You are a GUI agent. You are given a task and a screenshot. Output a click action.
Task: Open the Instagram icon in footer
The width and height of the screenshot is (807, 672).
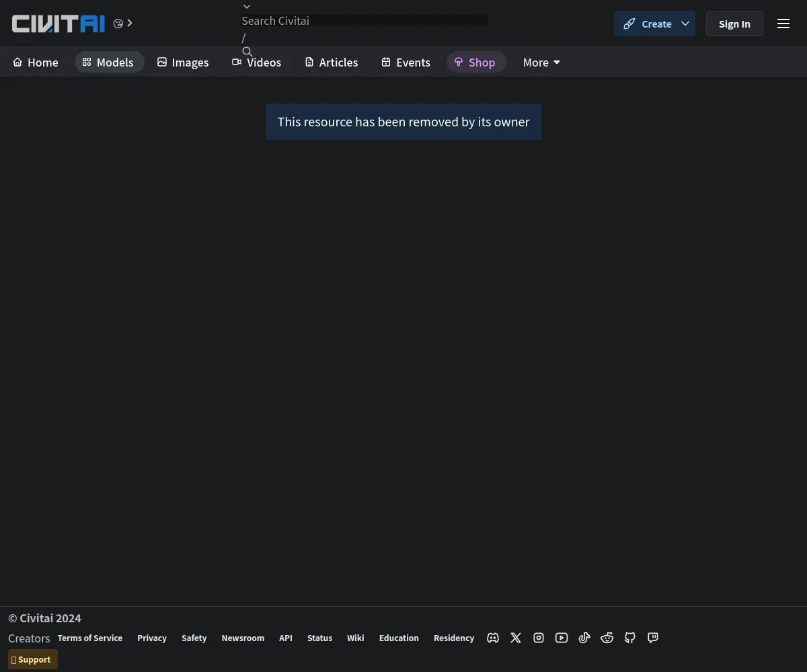[x=539, y=638]
